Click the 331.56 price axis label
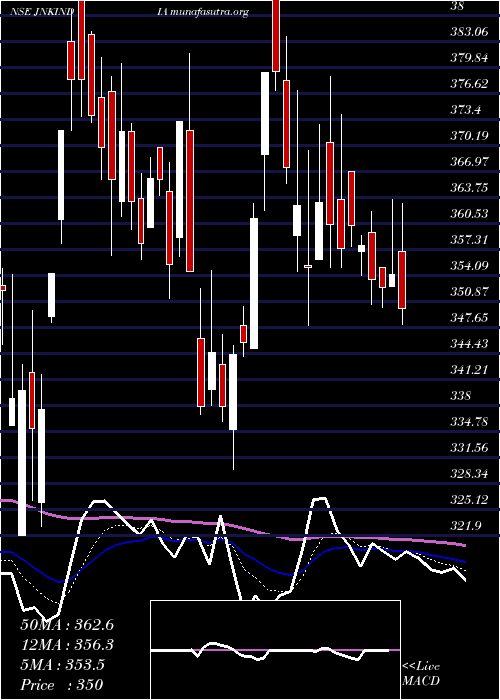This screenshot has width=500, height=700. click(469, 447)
